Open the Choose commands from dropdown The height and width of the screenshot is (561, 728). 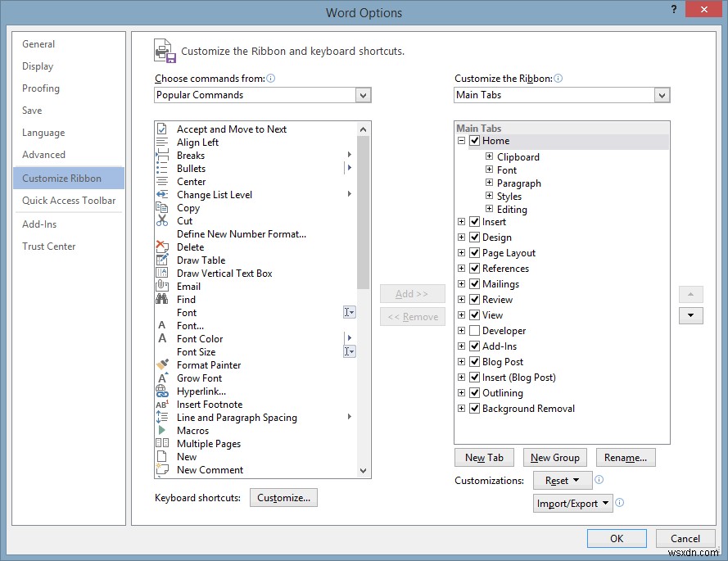[363, 95]
